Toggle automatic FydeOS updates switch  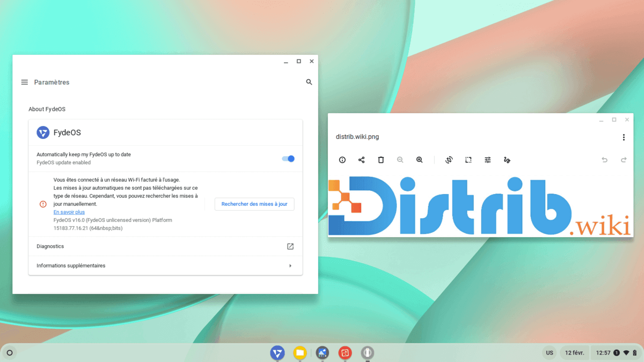(288, 159)
